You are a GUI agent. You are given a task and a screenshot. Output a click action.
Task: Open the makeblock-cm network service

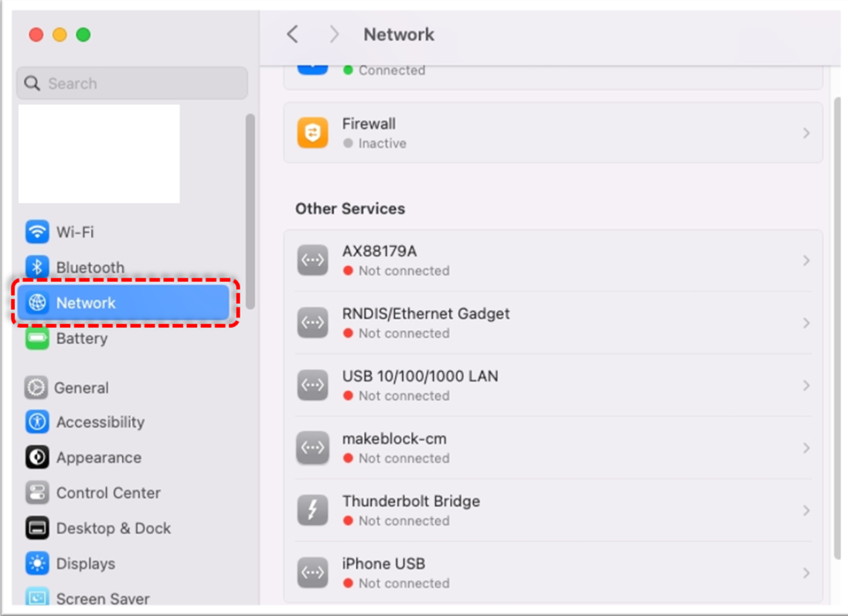point(394,448)
